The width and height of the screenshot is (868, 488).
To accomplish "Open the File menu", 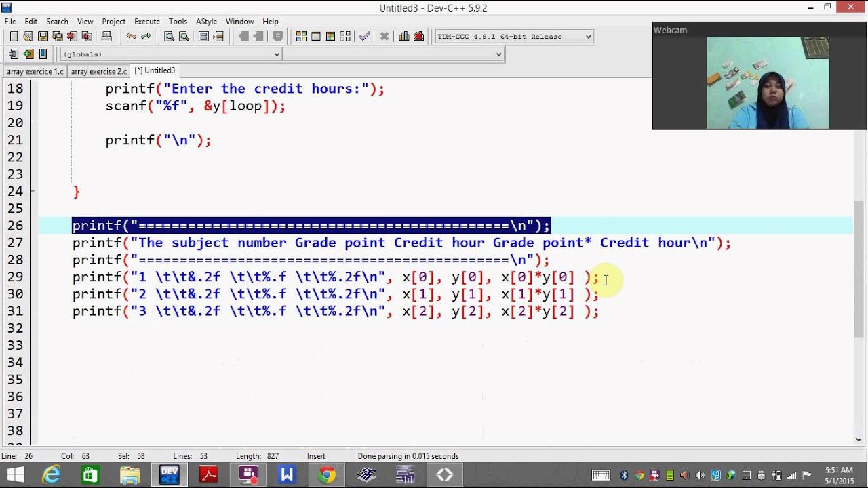I will coord(10,22).
